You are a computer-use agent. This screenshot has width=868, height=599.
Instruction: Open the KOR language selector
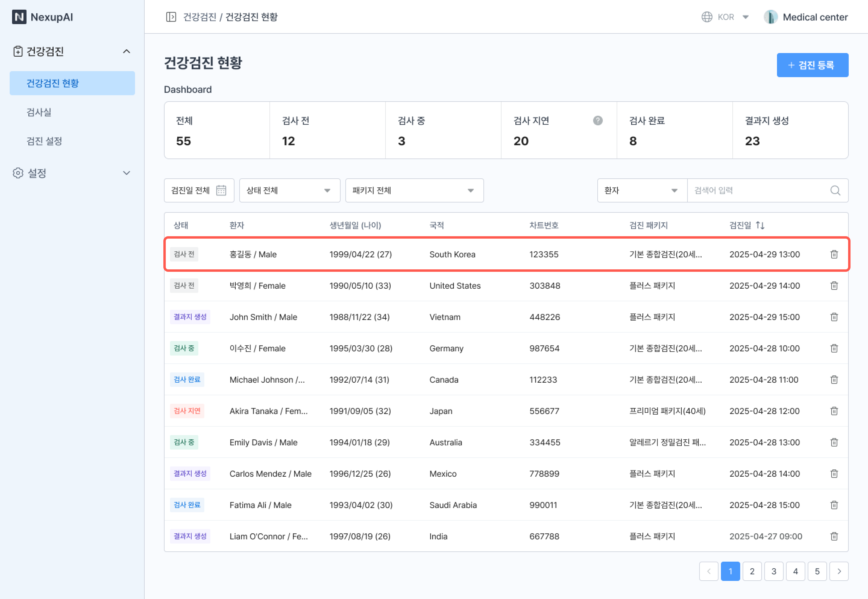(725, 17)
